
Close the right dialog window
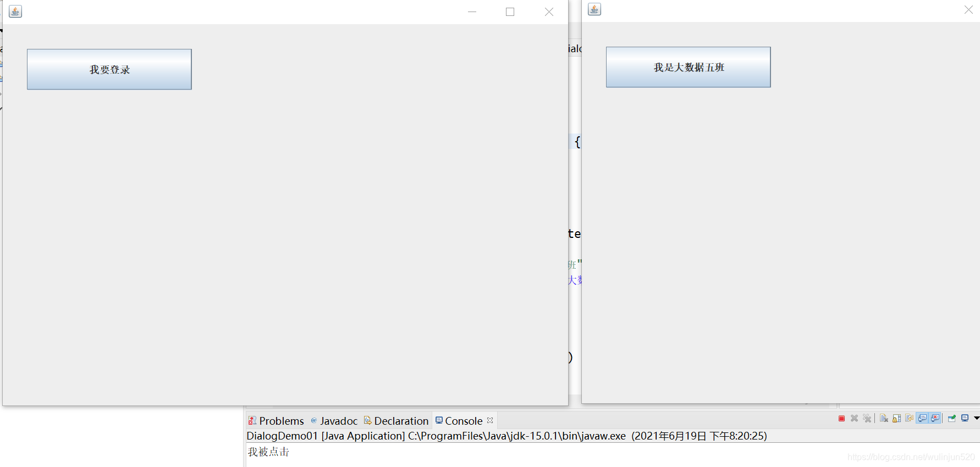968,10
